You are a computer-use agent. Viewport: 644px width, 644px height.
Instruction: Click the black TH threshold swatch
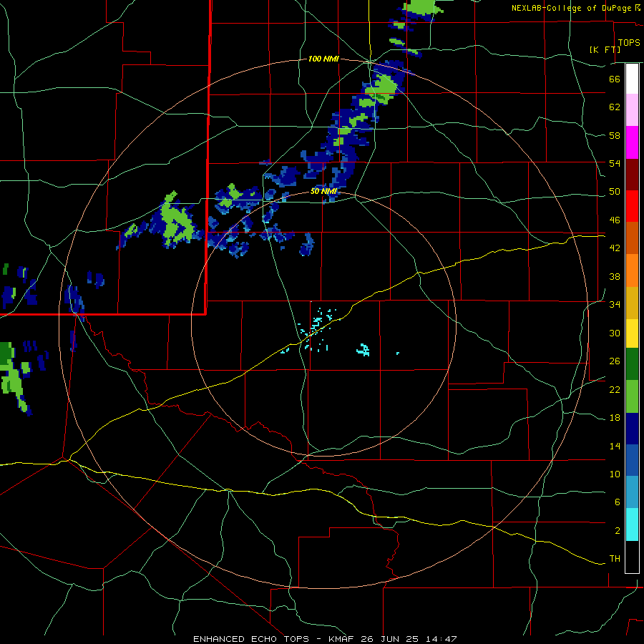point(632,557)
